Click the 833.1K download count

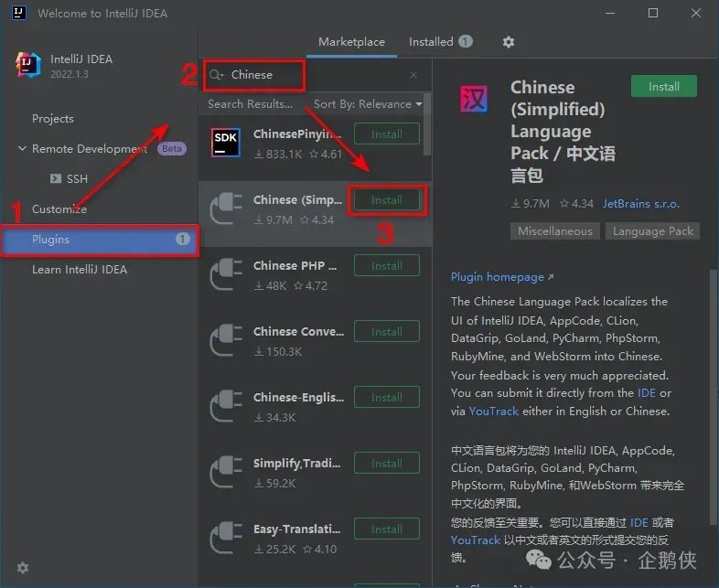click(278, 154)
